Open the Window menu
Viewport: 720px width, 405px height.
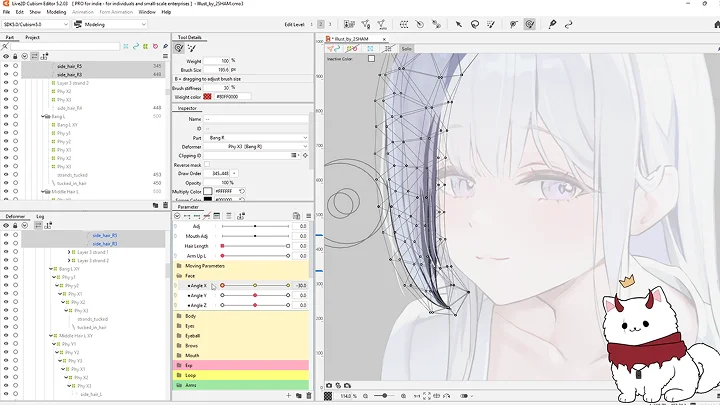click(147, 12)
